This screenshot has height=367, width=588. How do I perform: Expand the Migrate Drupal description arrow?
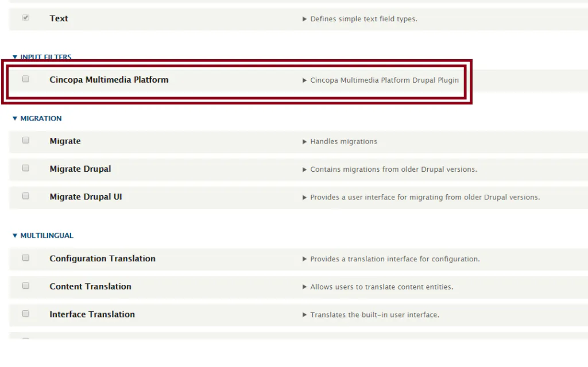(304, 169)
